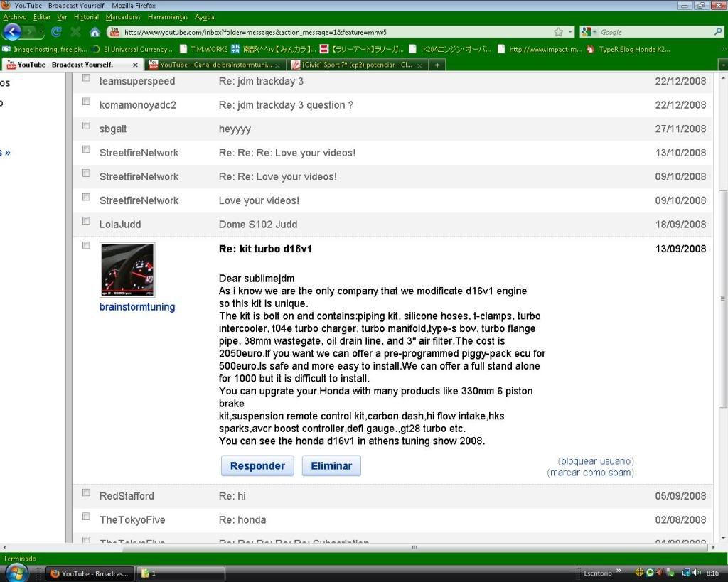Screen dimensions: 728x582
Task: Go back using the browser Back arrow
Action: [x=12, y=32]
